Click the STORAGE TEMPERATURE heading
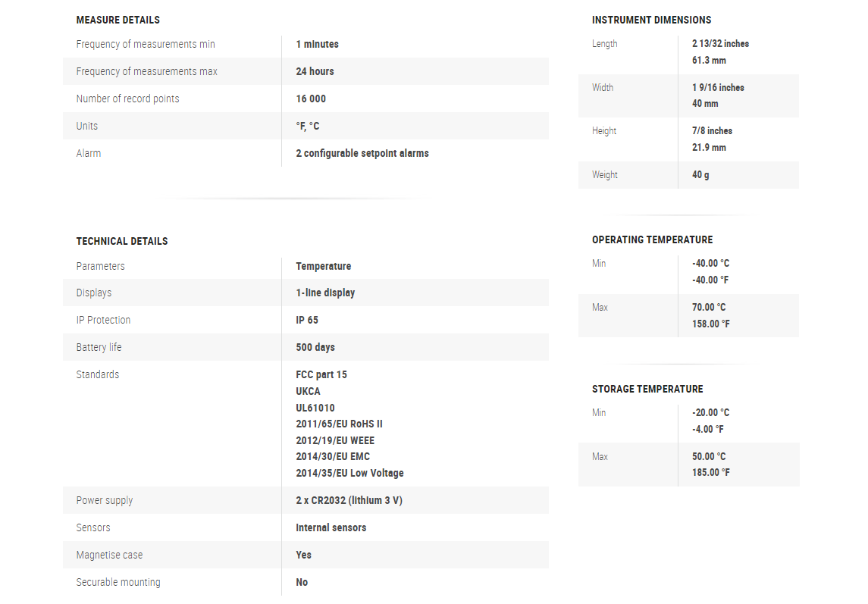The height and width of the screenshot is (604, 868). click(647, 389)
